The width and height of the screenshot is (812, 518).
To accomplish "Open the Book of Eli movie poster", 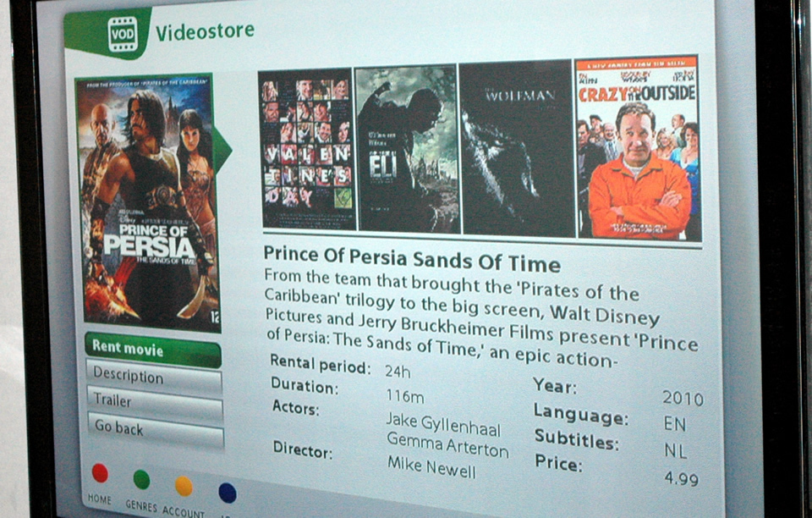I will [408, 149].
